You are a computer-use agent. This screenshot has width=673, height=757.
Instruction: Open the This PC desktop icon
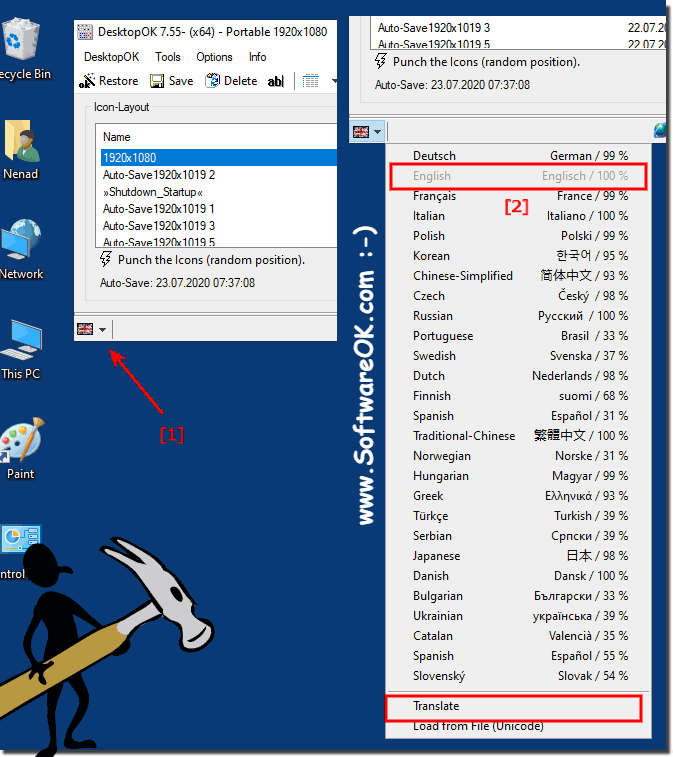[20, 349]
